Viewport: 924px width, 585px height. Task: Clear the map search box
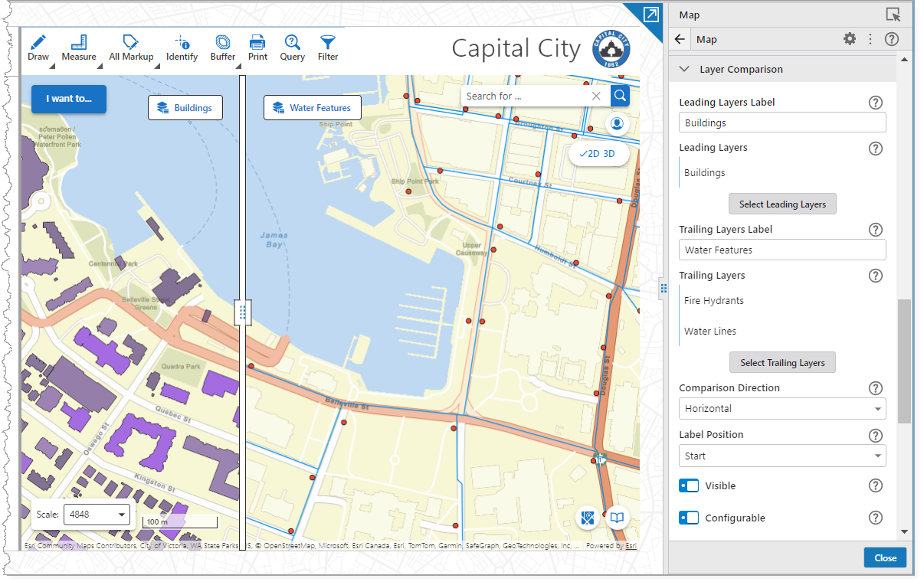[x=597, y=96]
